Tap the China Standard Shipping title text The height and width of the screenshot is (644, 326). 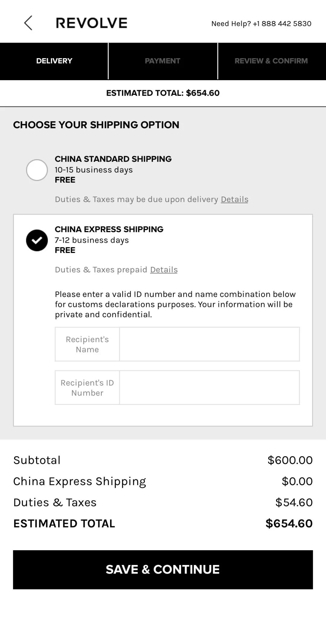coord(113,159)
